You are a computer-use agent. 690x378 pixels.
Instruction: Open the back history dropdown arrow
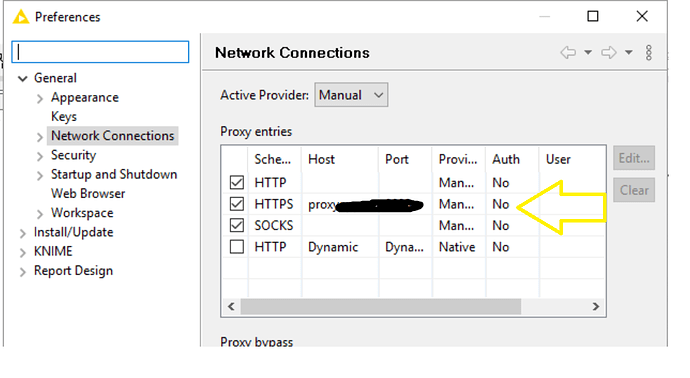[x=588, y=52]
